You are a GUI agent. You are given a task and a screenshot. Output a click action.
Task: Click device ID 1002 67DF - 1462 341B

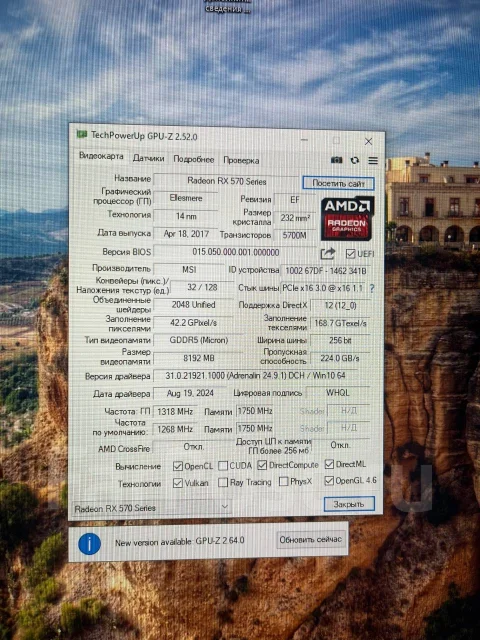click(325, 271)
